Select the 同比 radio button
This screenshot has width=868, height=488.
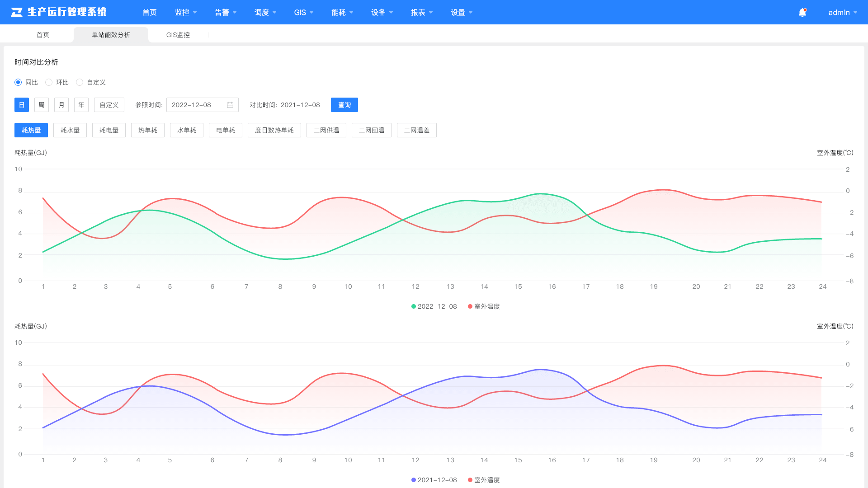click(x=18, y=82)
